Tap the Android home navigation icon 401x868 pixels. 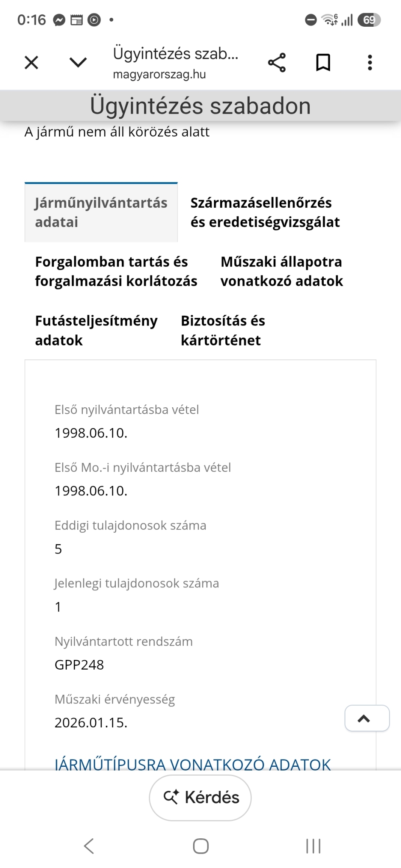201,846
